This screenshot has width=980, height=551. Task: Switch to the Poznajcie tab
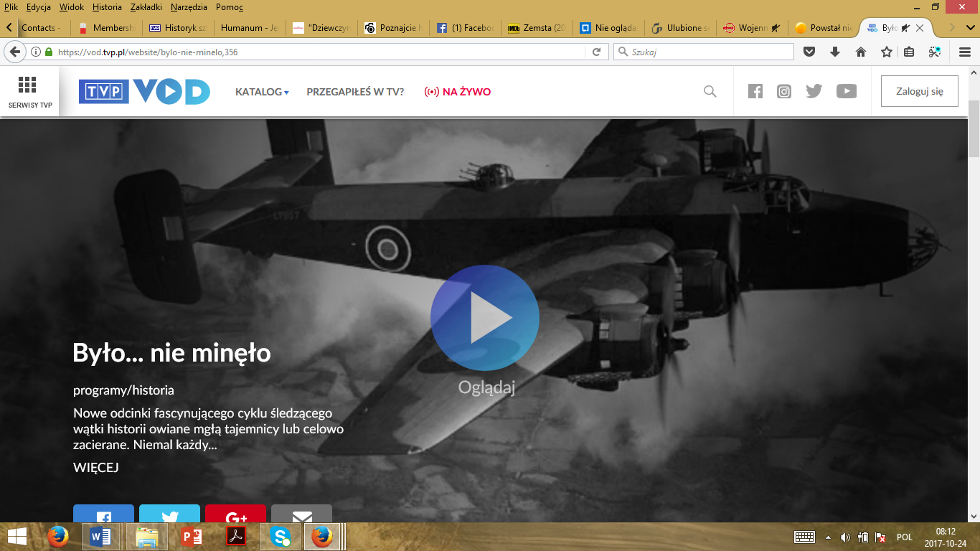pos(393,28)
